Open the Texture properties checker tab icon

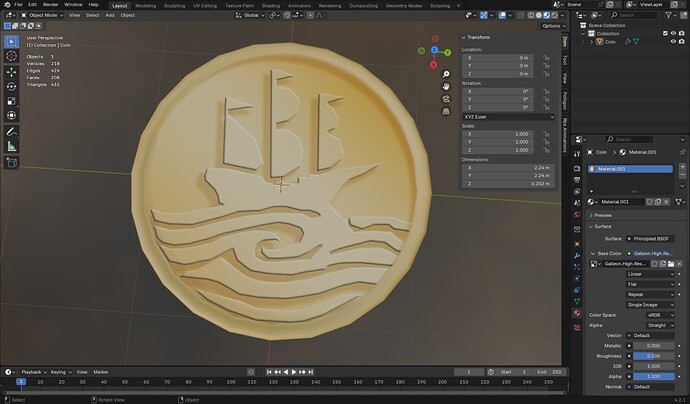coord(577,327)
